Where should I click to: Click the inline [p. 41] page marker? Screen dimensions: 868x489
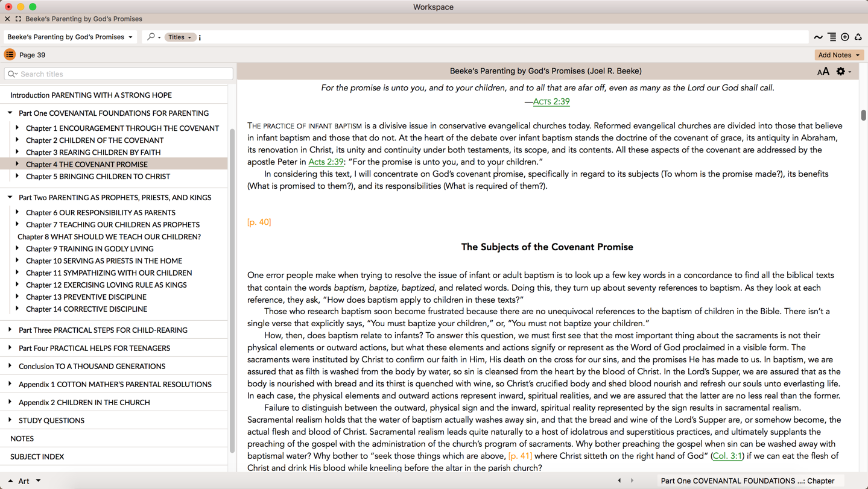(x=520, y=456)
